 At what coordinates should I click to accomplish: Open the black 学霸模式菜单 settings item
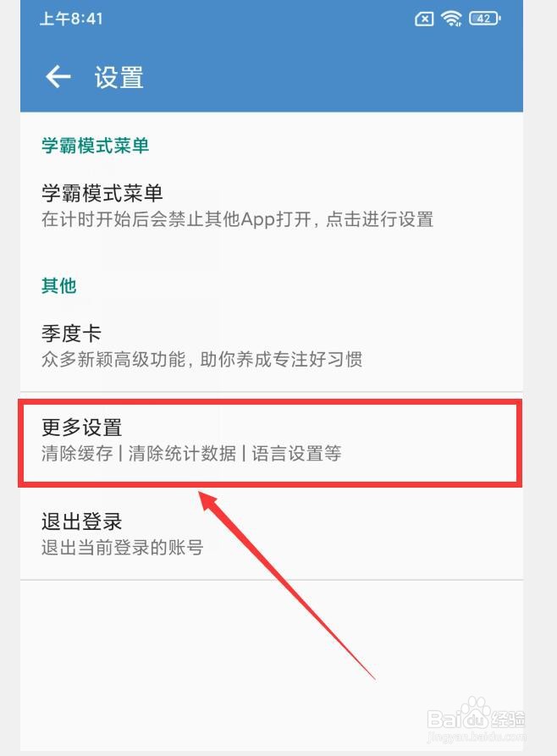click(272, 206)
